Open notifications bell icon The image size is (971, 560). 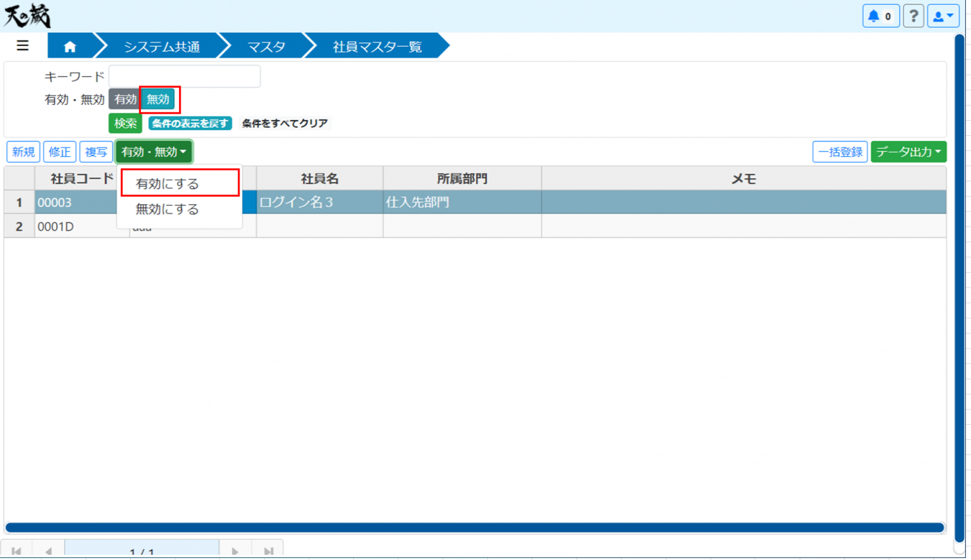[x=881, y=16]
